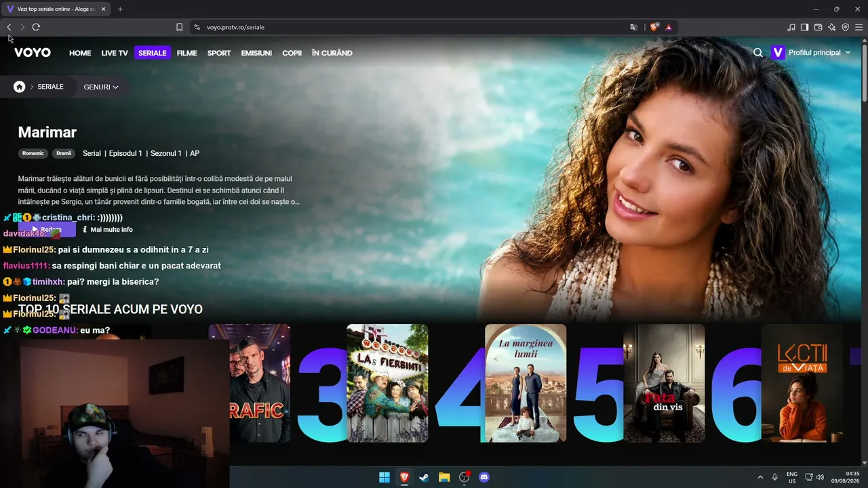Select the SERIALE menu item
This screenshot has height=488, width=868.
click(x=153, y=53)
